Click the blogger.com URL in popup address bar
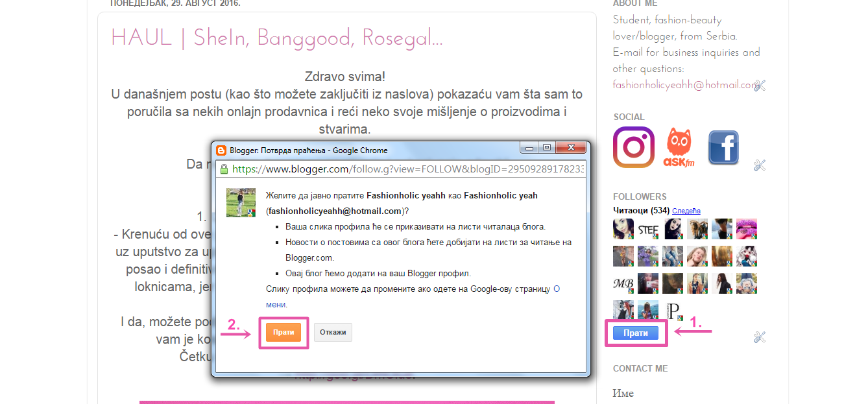 pyautogui.click(x=408, y=169)
